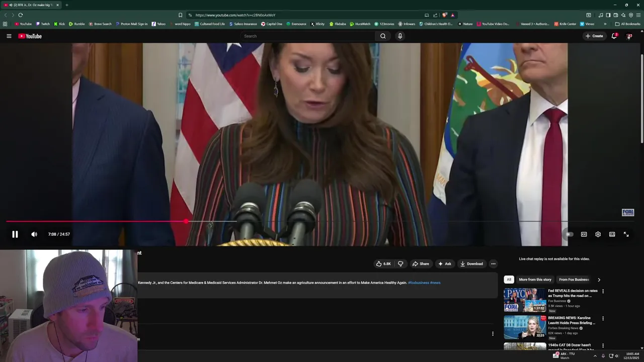This screenshot has width=644, height=362.
Task: Open YouTube notifications bell
Action: (x=614, y=36)
